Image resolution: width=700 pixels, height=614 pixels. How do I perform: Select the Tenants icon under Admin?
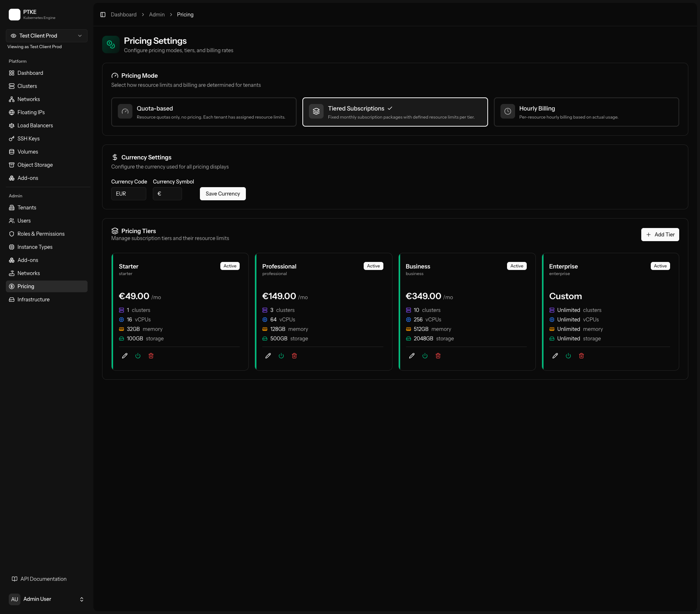tap(12, 207)
